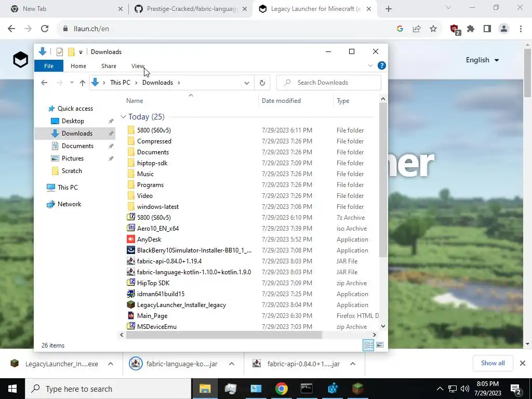
Task: Switch Explorer to Details view
Action: pyautogui.click(x=368, y=345)
